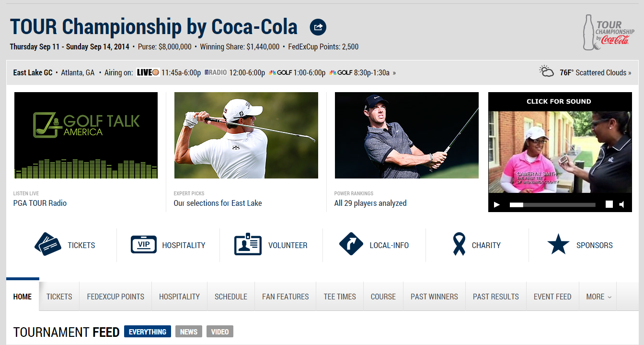Click the Tickets icon
This screenshot has height=345, width=644.
[x=48, y=245]
